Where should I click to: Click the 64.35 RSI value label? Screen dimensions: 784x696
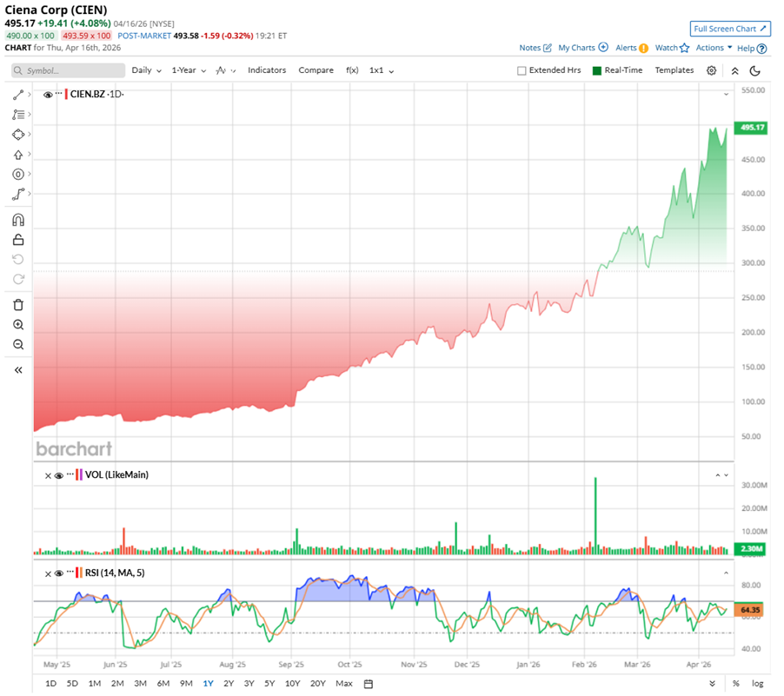[749, 610]
